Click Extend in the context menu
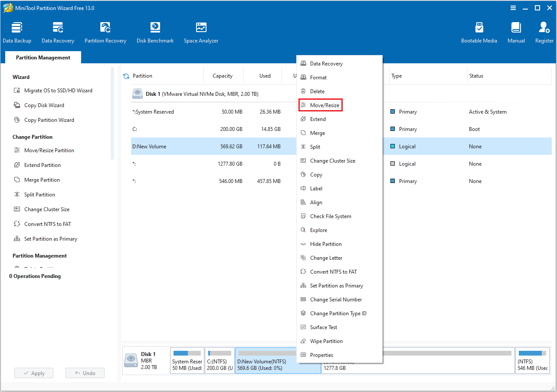Screen dimensions: 557x392 (x=340, y=119)
